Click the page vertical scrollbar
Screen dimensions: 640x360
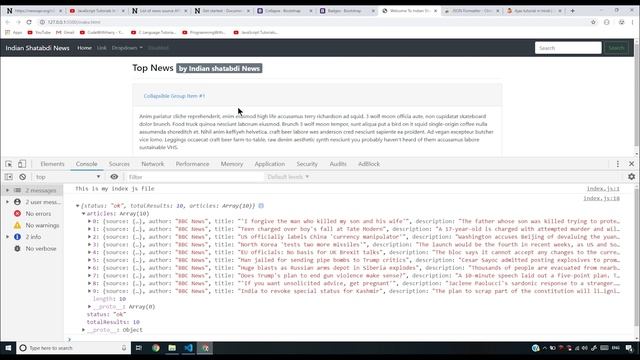point(637,96)
